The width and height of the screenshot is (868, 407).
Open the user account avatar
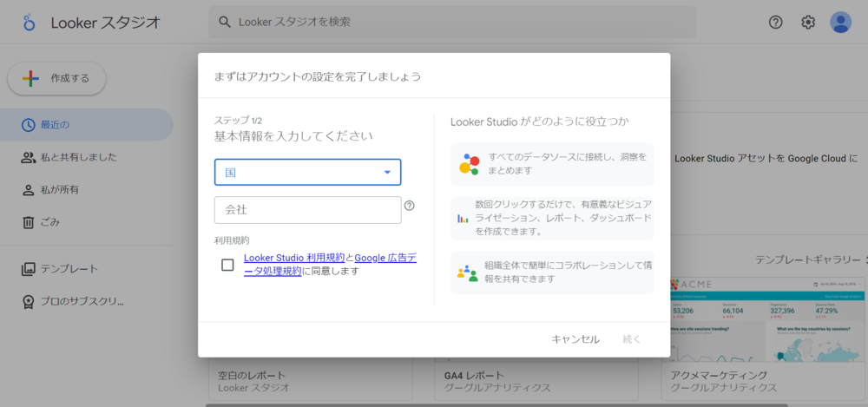coord(840,23)
